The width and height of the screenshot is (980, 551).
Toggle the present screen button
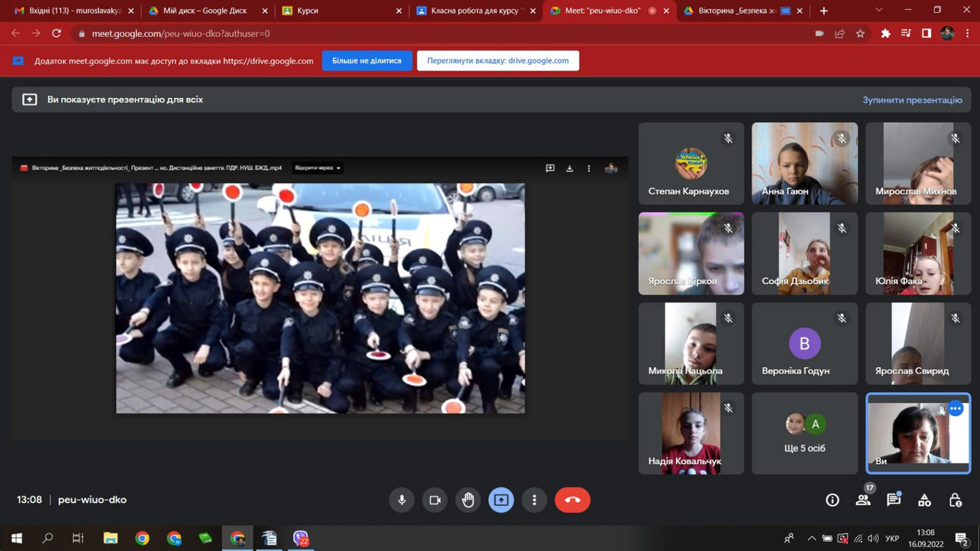pyautogui.click(x=501, y=500)
